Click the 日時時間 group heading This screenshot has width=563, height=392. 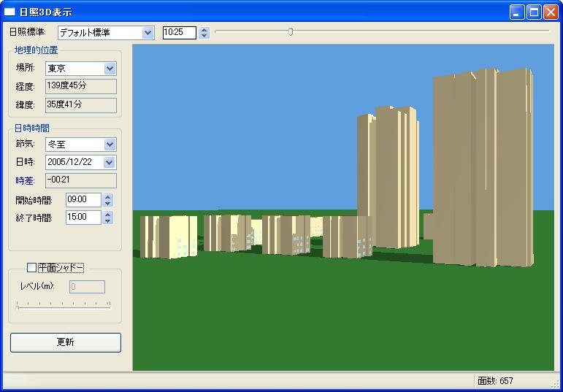tap(32, 128)
